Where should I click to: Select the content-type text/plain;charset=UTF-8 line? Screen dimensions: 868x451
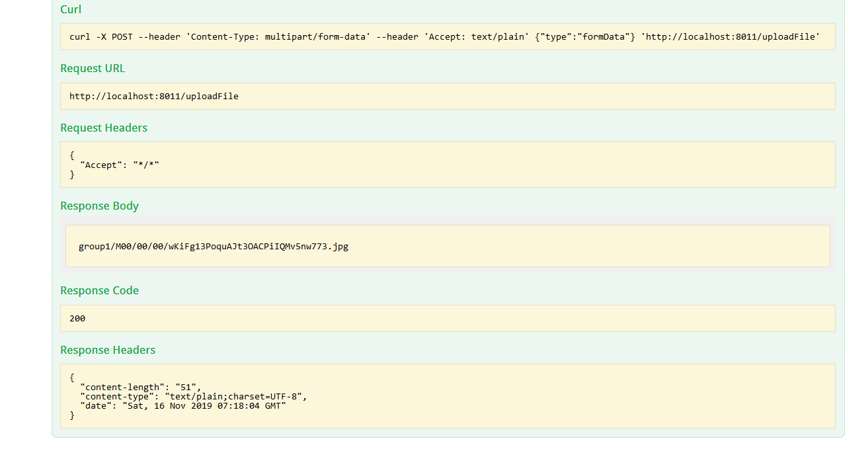pyautogui.click(x=194, y=396)
